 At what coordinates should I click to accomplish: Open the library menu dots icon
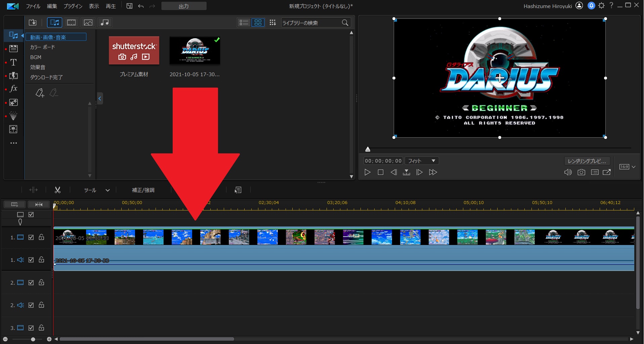click(x=272, y=22)
